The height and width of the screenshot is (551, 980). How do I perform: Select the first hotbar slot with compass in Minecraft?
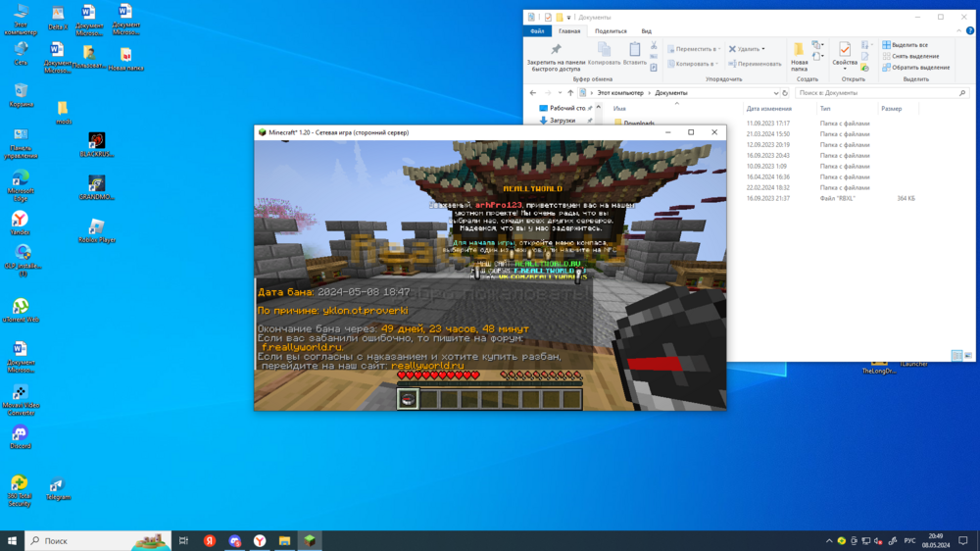coord(408,399)
